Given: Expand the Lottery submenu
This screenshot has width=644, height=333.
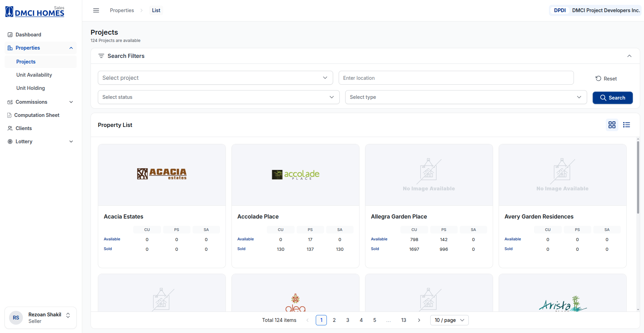Looking at the screenshot, I should tap(71, 142).
